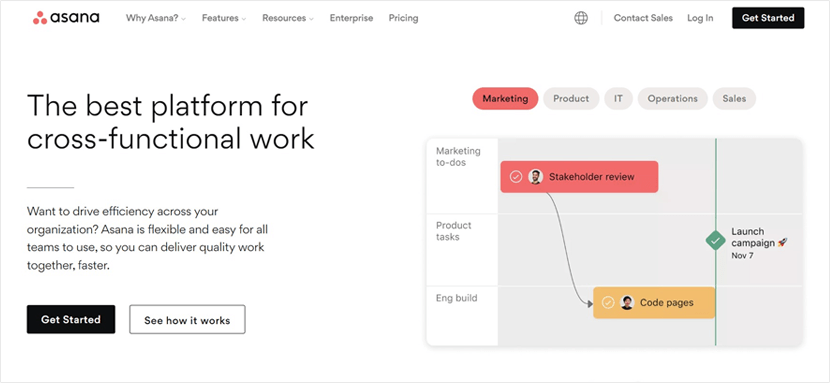830x383 pixels.
Task: Click See how it works button
Action: 187,320
